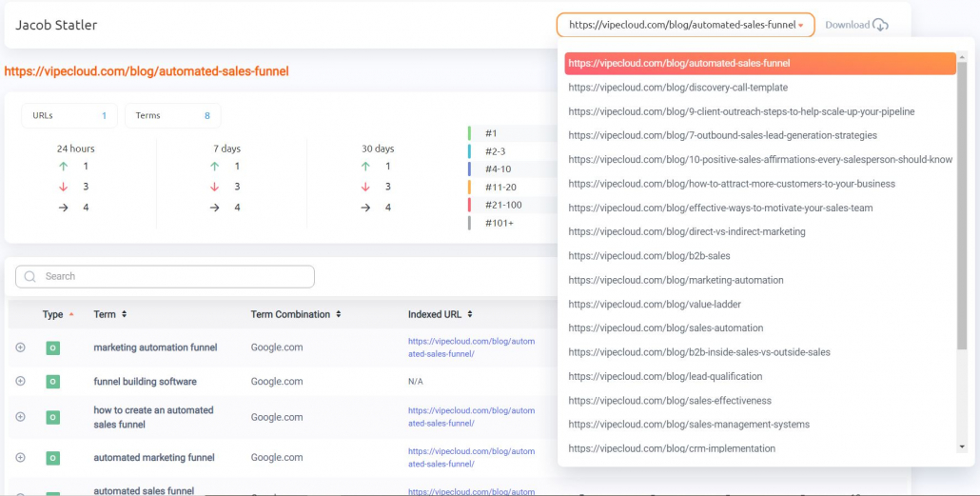Screen dimensions: 980x496
Task: Click the red down arrow under 30 days
Action: (x=365, y=187)
